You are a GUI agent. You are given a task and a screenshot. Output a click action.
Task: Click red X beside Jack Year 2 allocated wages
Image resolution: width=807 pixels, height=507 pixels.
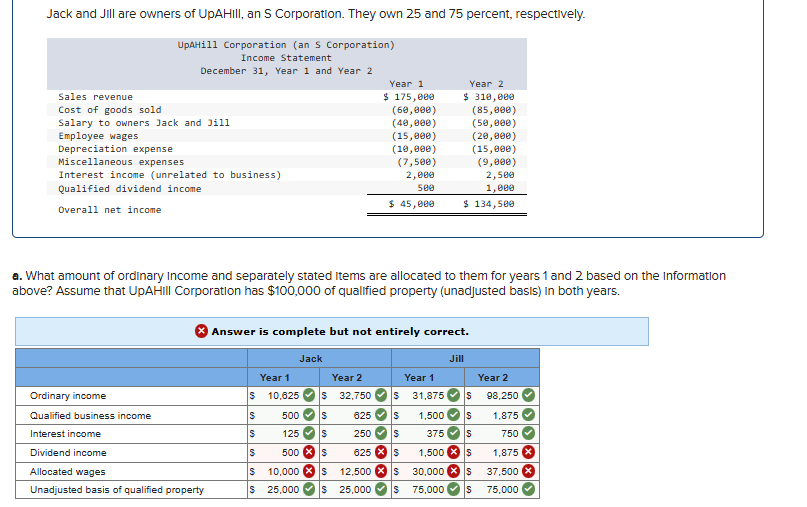point(381,471)
